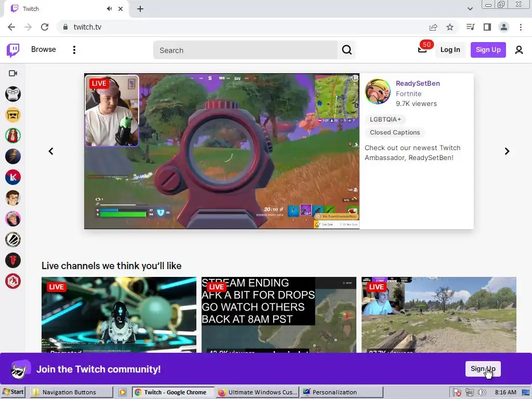Open the lightning bolt avatar channel
The height and width of the screenshot is (399, 532).
(13, 156)
